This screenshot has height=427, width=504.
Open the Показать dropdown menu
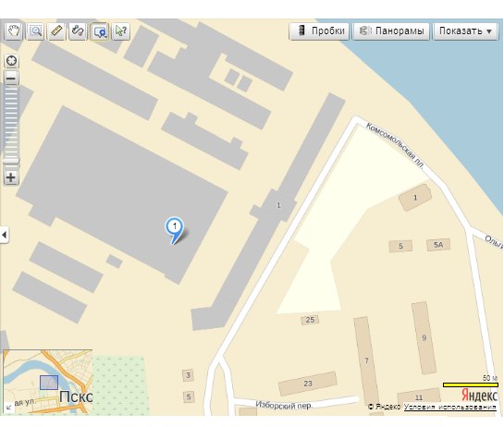465,31
